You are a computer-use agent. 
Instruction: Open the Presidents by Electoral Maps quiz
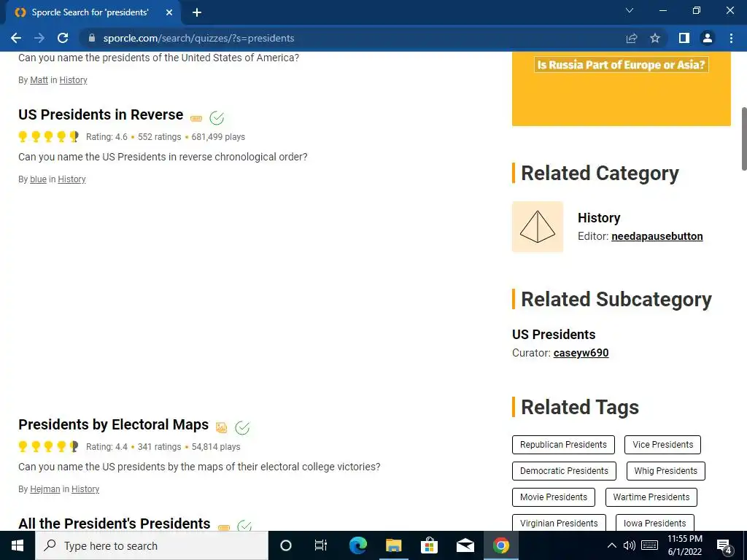pyautogui.click(x=113, y=424)
